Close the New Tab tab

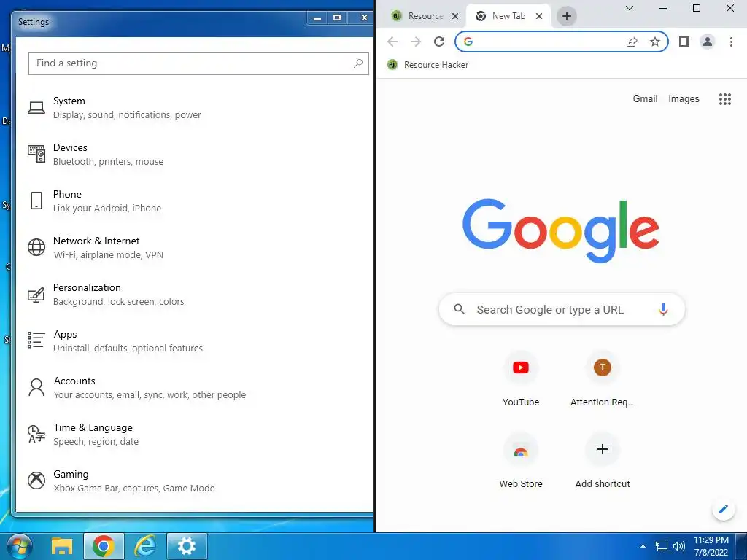pyautogui.click(x=539, y=16)
